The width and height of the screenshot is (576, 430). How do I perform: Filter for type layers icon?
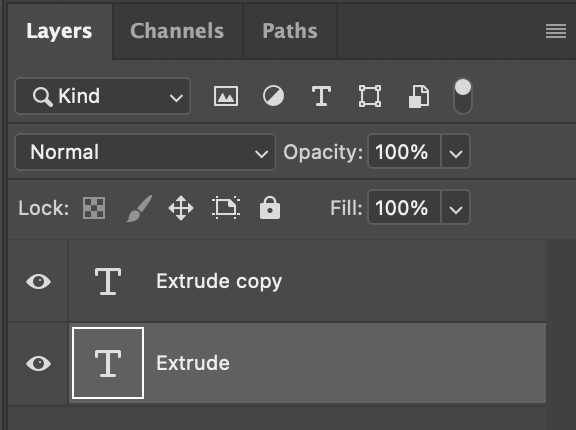(321, 96)
